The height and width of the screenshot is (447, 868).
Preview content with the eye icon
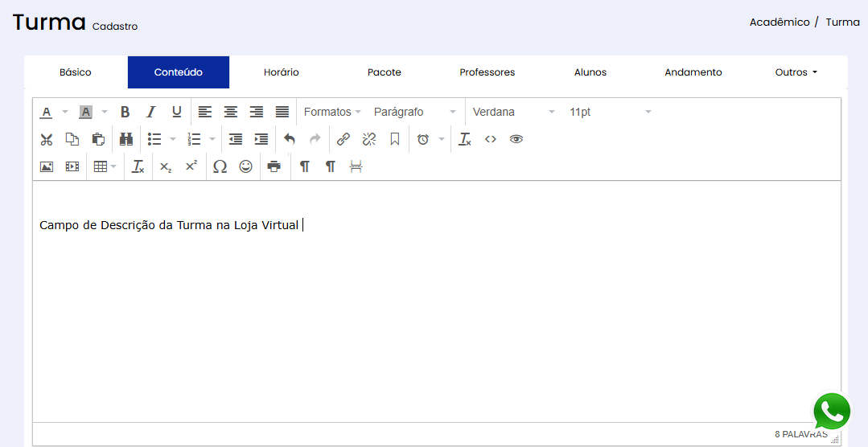pos(516,139)
